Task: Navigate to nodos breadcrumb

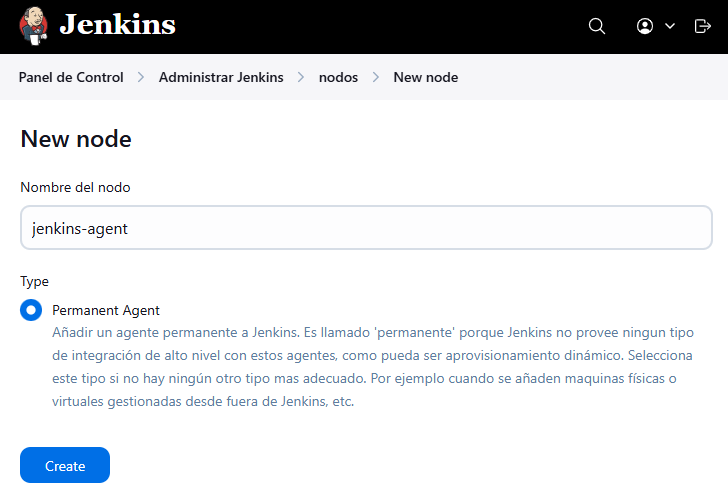Action: tap(338, 77)
